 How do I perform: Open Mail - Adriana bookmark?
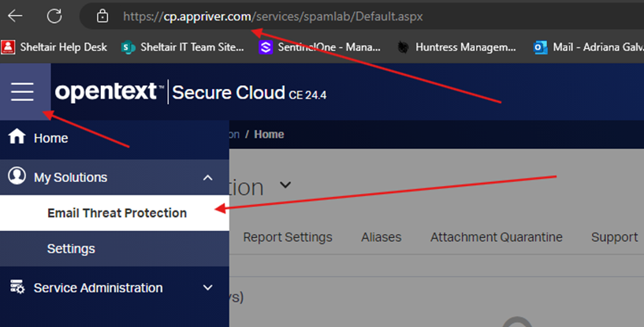click(x=588, y=47)
